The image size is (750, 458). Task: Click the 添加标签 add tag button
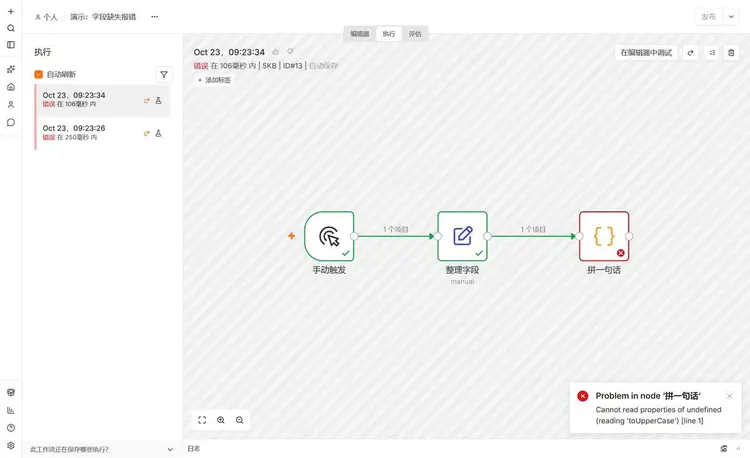(214, 80)
